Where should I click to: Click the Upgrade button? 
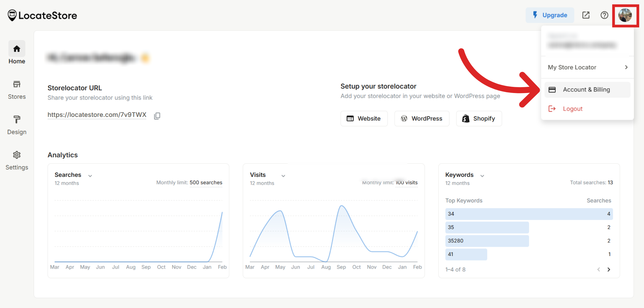point(550,15)
